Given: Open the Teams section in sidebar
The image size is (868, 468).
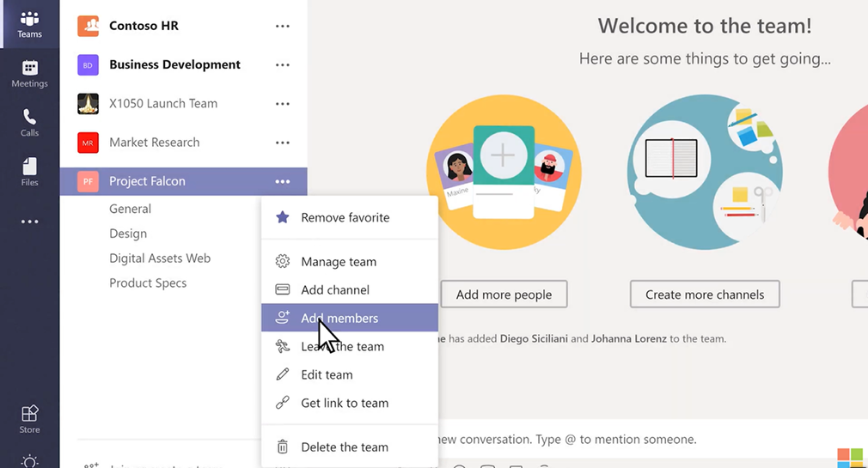Looking at the screenshot, I should [29, 24].
